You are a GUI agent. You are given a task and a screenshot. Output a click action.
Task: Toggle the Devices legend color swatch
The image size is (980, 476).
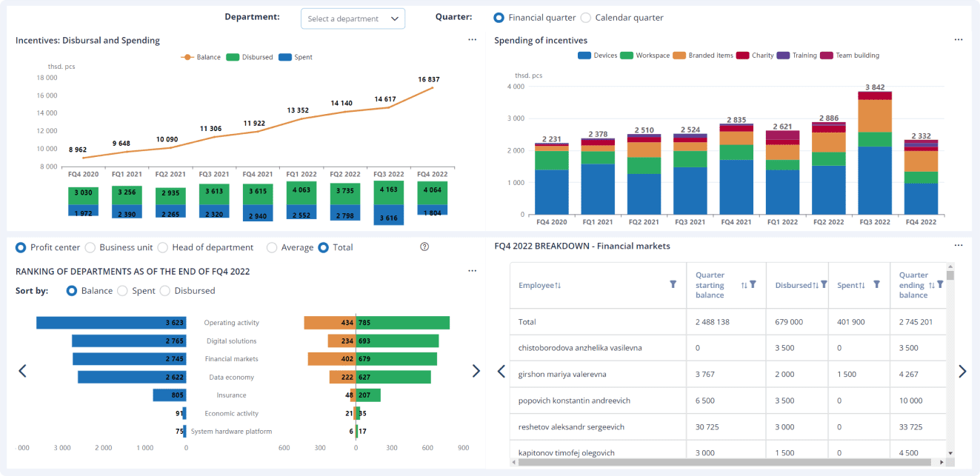click(584, 56)
